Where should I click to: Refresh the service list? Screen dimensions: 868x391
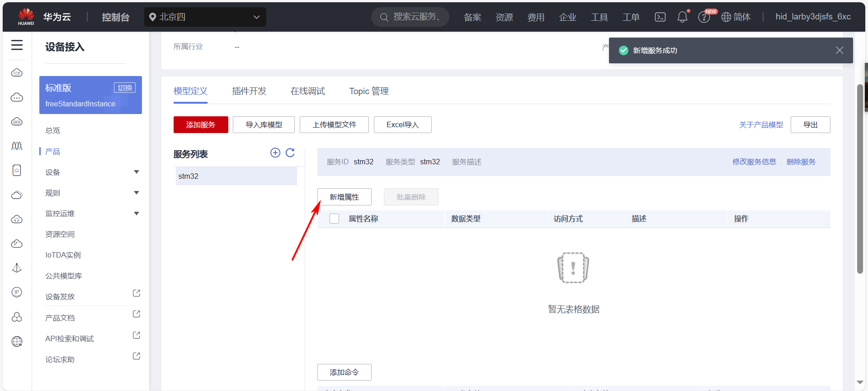(x=290, y=153)
